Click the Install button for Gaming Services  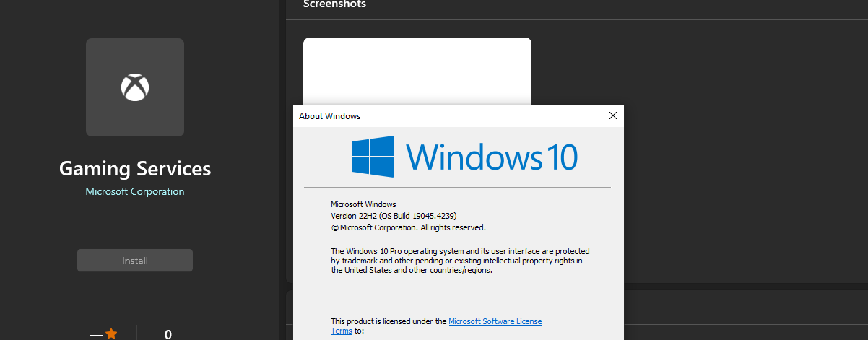pyautogui.click(x=135, y=261)
